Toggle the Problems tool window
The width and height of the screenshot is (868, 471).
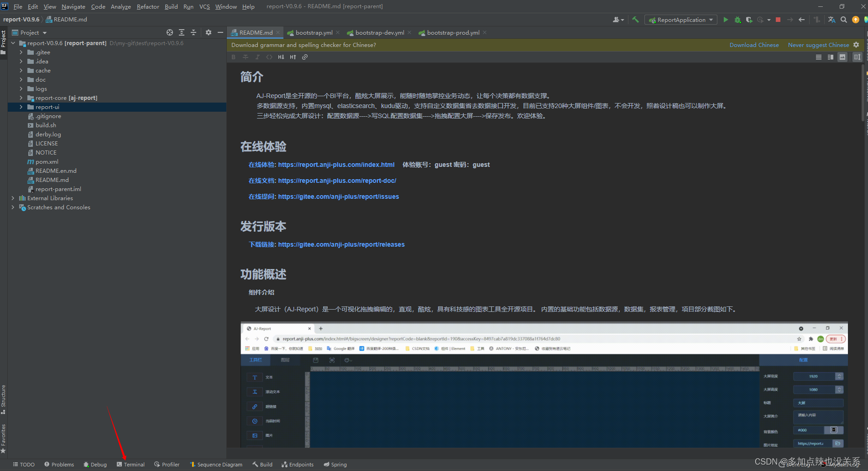click(x=59, y=465)
